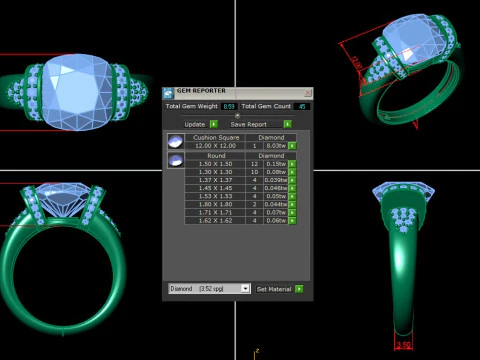Click the 1.37 X 1.37 size cell
This screenshot has height=360, width=480.
(215, 180)
